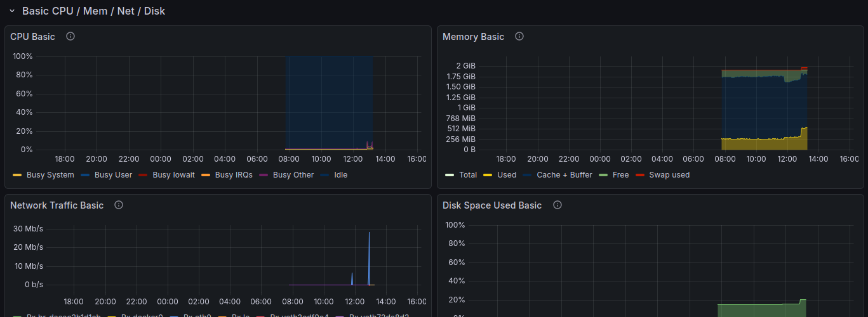Toggle the Busy System series label in CPU legend

pos(50,175)
